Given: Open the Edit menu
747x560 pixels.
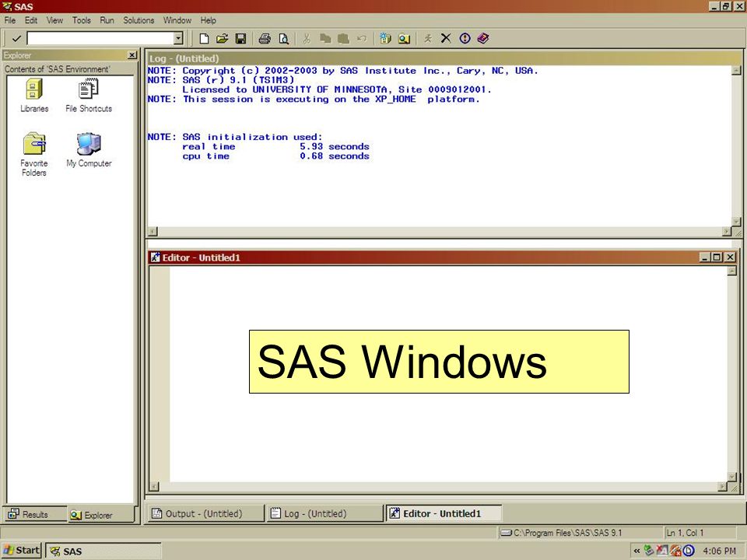Looking at the screenshot, I should pos(31,20).
